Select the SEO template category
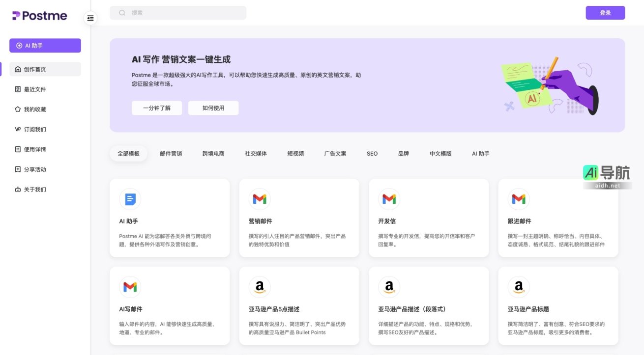The height and width of the screenshot is (355, 644). point(372,153)
